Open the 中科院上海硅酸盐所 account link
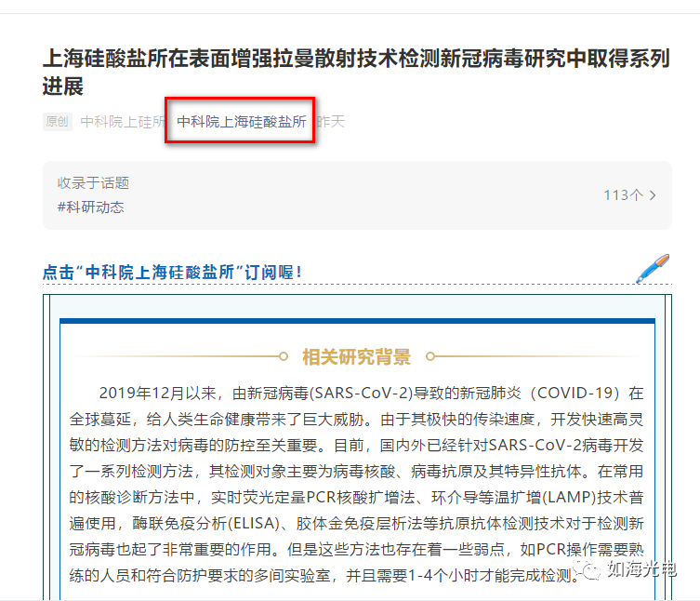Viewport: 700px width, 601px height. click(241, 122)
